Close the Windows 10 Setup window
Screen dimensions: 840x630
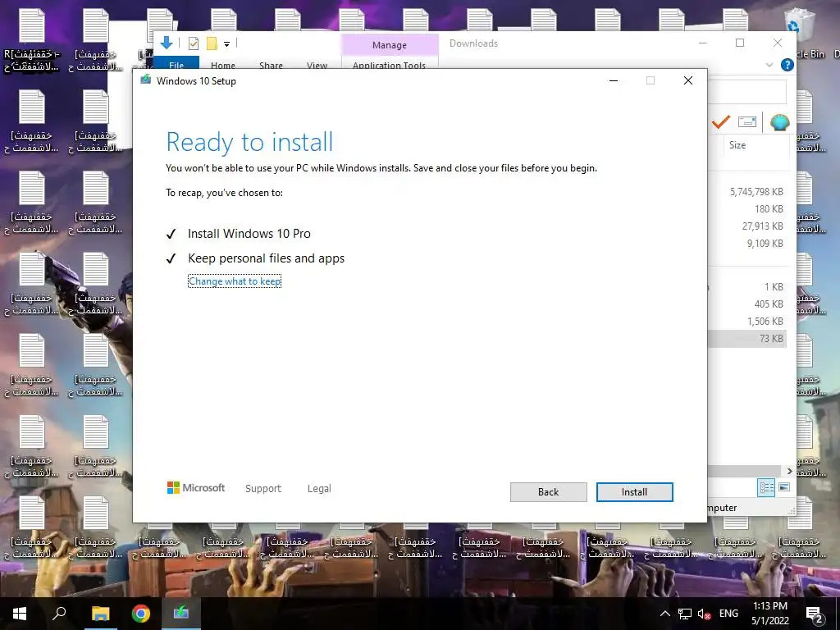click(x=688, y=80)
